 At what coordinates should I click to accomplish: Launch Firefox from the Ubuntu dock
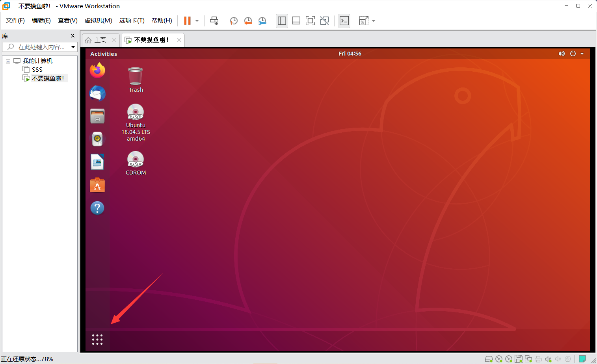pos(97,71)
